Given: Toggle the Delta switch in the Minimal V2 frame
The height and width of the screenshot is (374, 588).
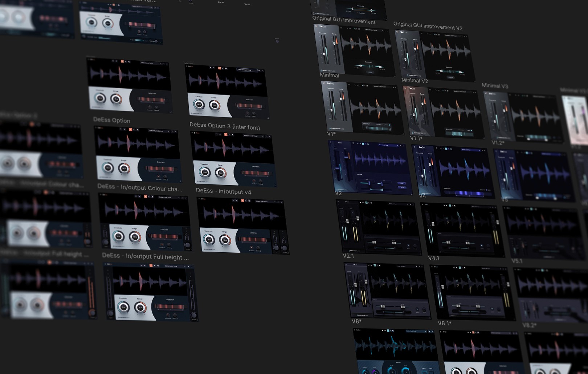Looking at the screenshot, I should (471, 130).
